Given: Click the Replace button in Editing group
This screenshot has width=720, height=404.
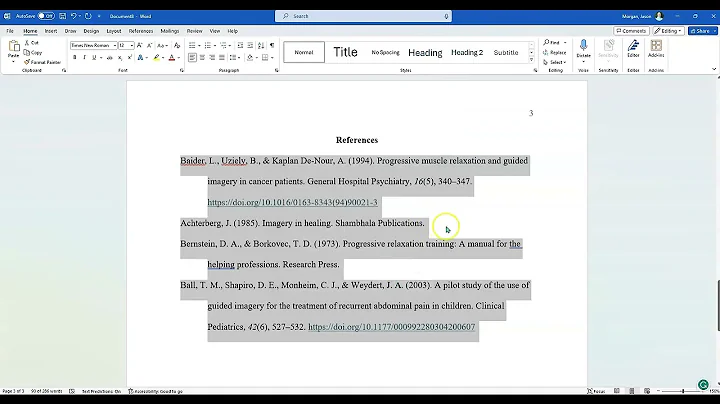Looking at the screenshot, I should click(555, 52).
